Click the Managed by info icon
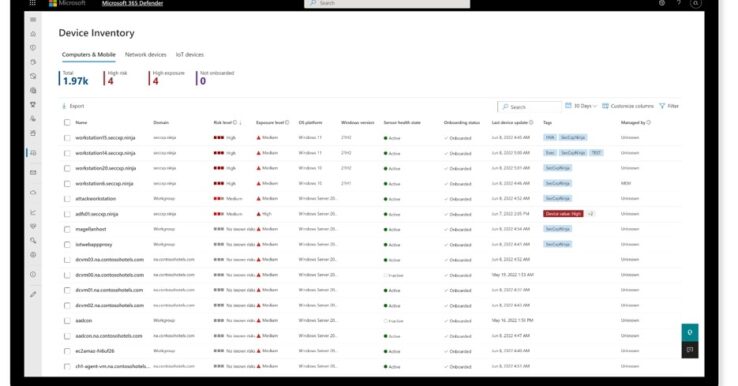The width and height of the screenshot is (738, 386). tap(649, 122)
